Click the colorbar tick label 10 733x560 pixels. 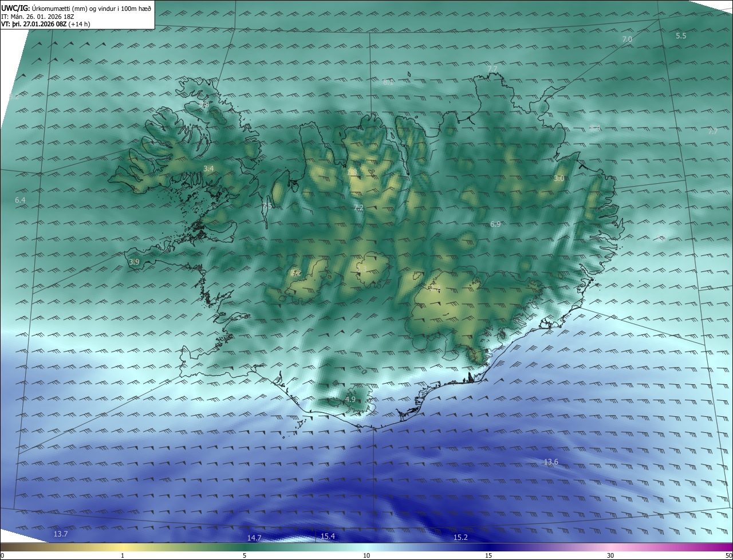(366, 555)
